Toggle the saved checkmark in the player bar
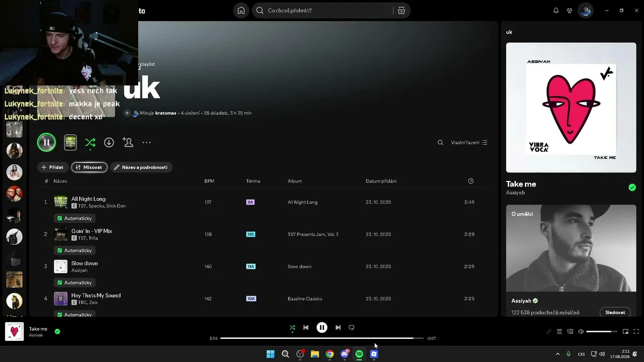 point(57,331)
